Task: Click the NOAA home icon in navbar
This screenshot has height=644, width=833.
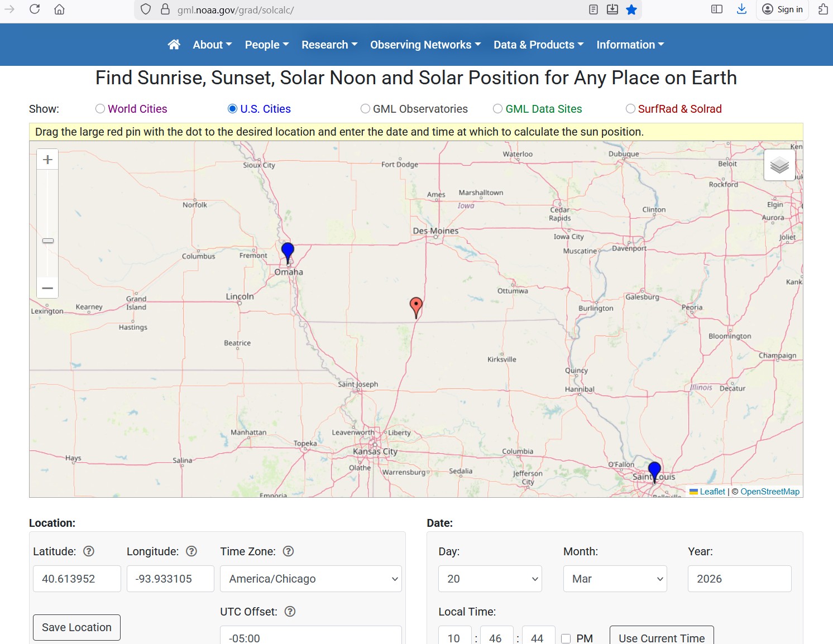Action: coord(174,45)
